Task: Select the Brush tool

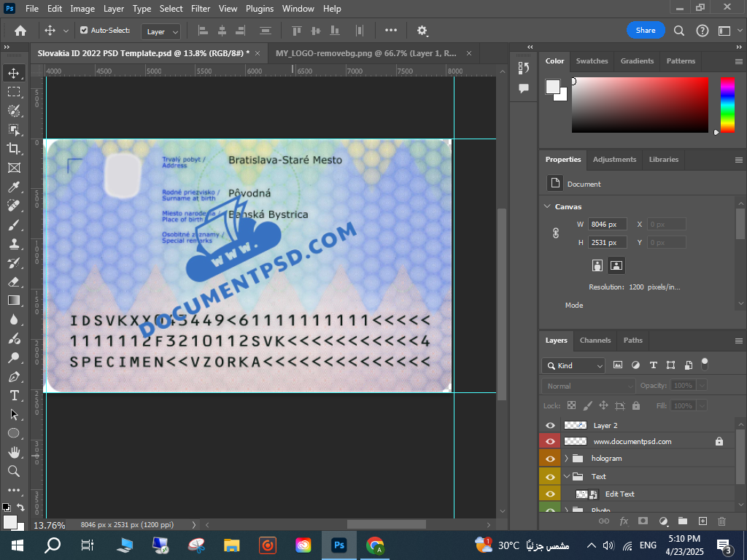Action: (x=14, y=225)
